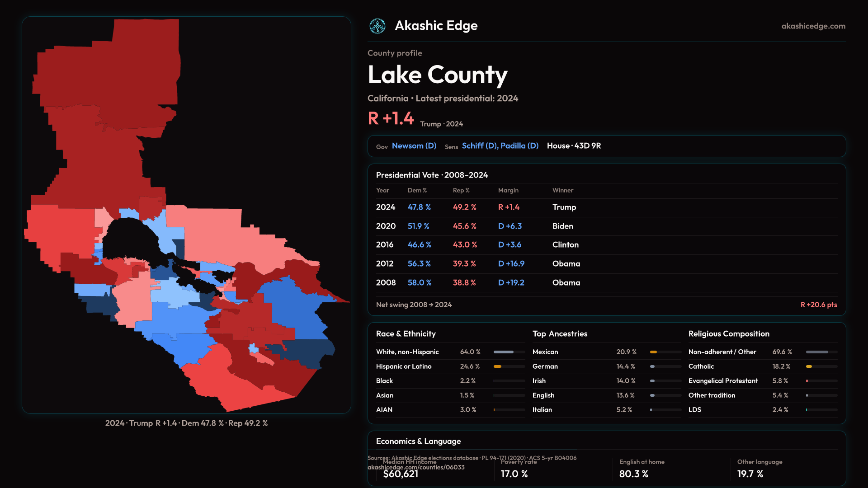Click the Lake County title heading
Viewport: 868px width, 488px height.
click(x=437, y=75)
